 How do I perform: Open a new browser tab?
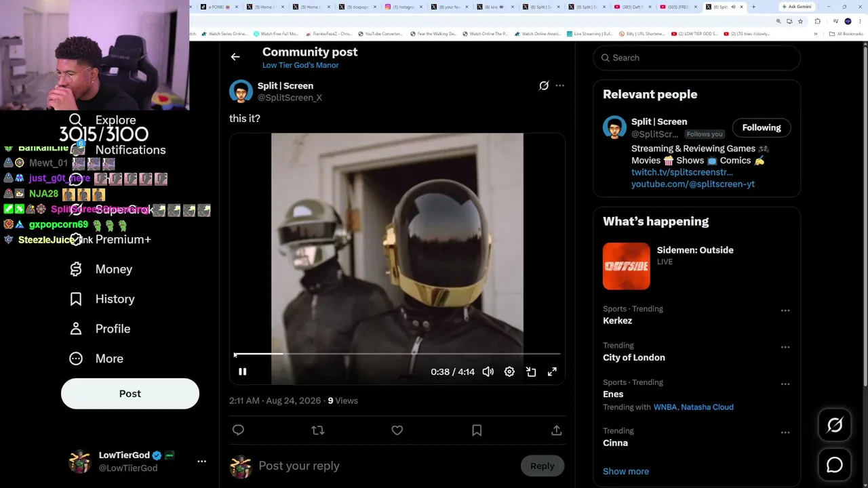(x=753, y=7)
